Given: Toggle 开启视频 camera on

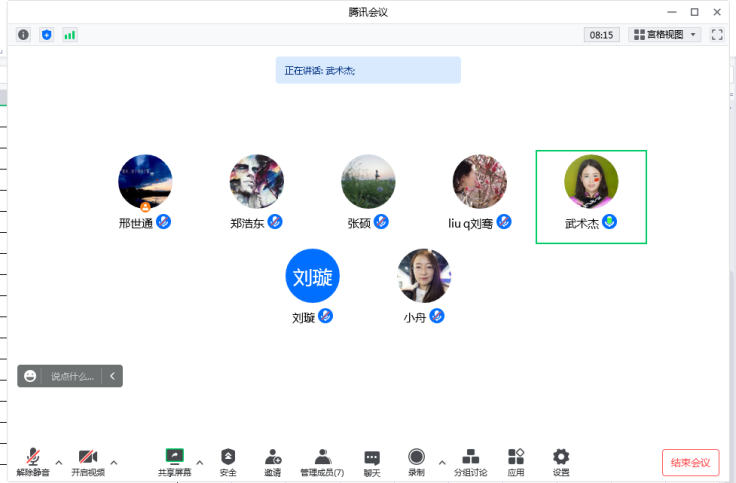Looking at the screenshot, I should pos(87,462).
